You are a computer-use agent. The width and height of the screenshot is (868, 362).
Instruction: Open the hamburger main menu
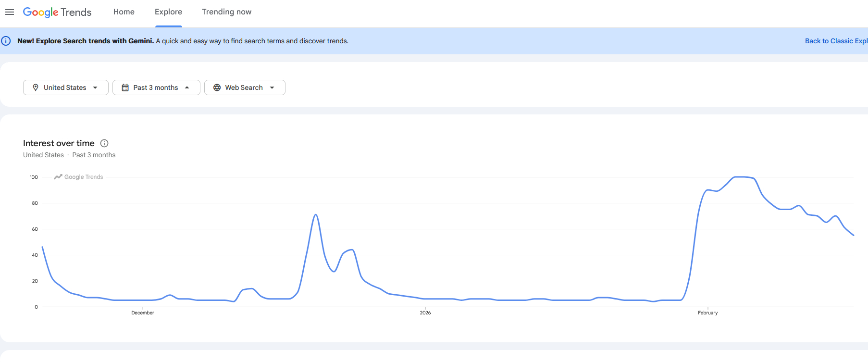[x=10, y=12]
